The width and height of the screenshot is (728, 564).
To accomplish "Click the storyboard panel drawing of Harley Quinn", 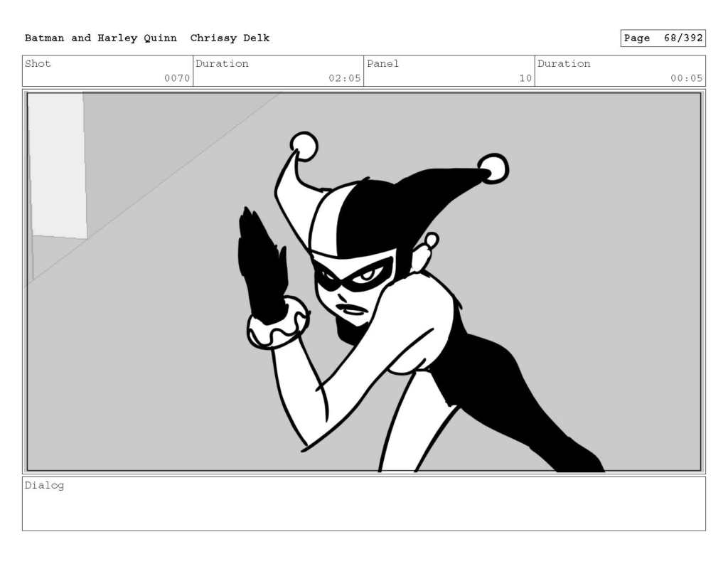I will click(364, 282).
